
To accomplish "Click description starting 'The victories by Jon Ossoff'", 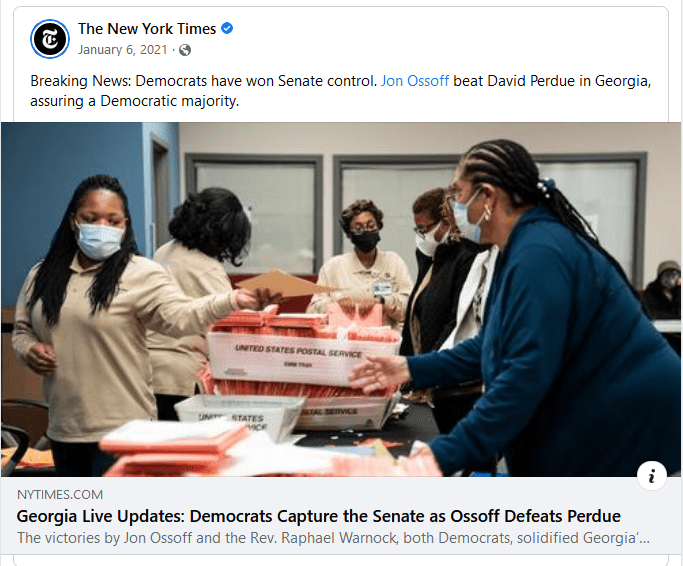I will click(333, 538).
